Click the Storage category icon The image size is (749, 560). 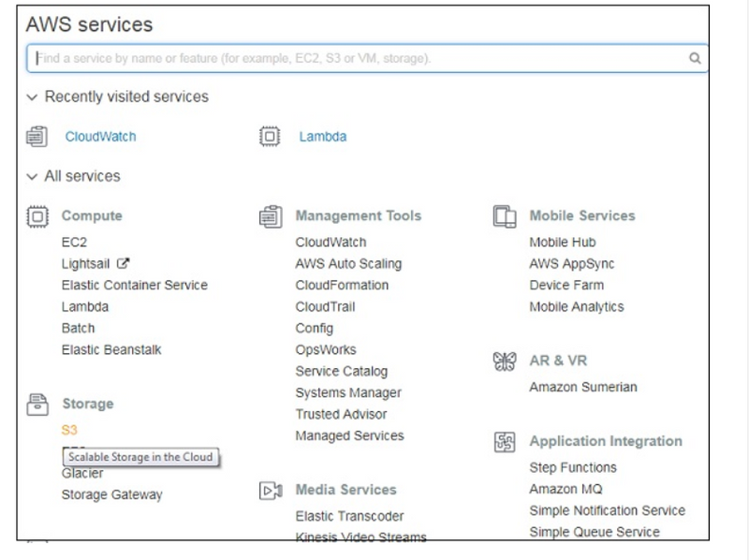point(37,405)
